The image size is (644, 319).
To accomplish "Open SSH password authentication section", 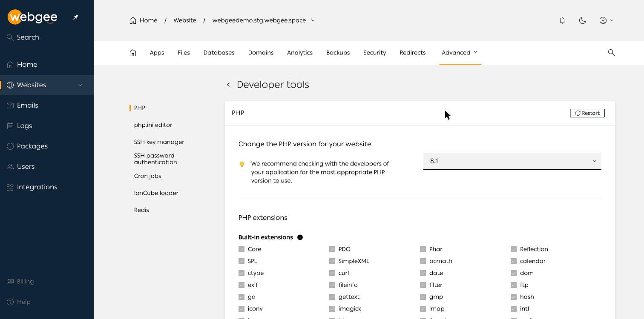I will click(155, 159).
